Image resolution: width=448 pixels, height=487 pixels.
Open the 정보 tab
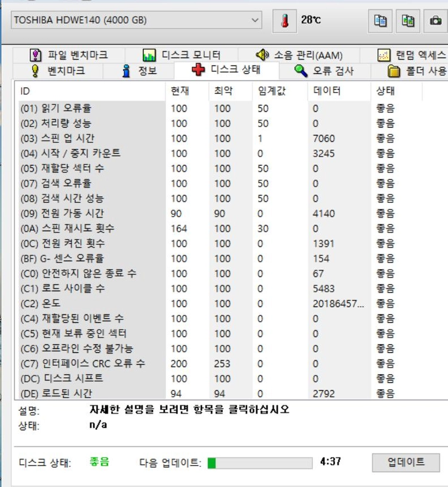pyautogui.click(x=139, y=71)
